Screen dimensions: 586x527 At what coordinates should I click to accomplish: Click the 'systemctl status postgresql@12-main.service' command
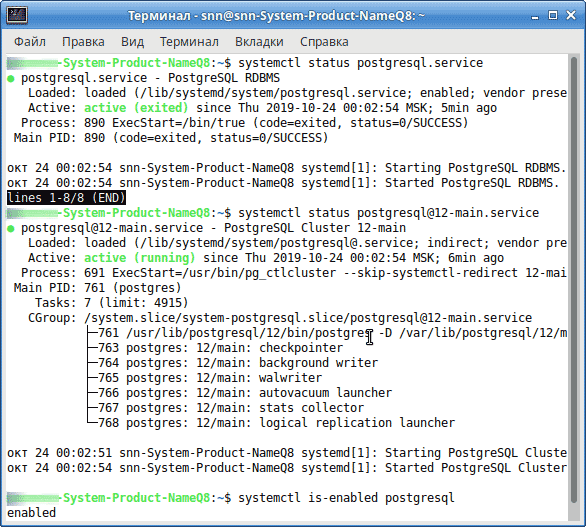389,213
